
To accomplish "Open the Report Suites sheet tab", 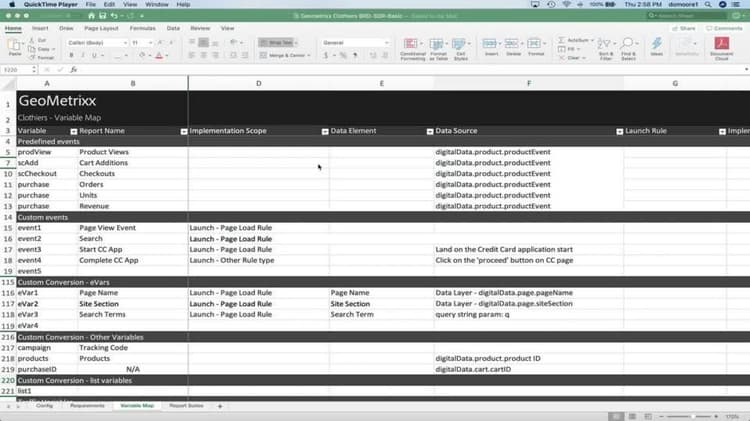I will [186, 406].
